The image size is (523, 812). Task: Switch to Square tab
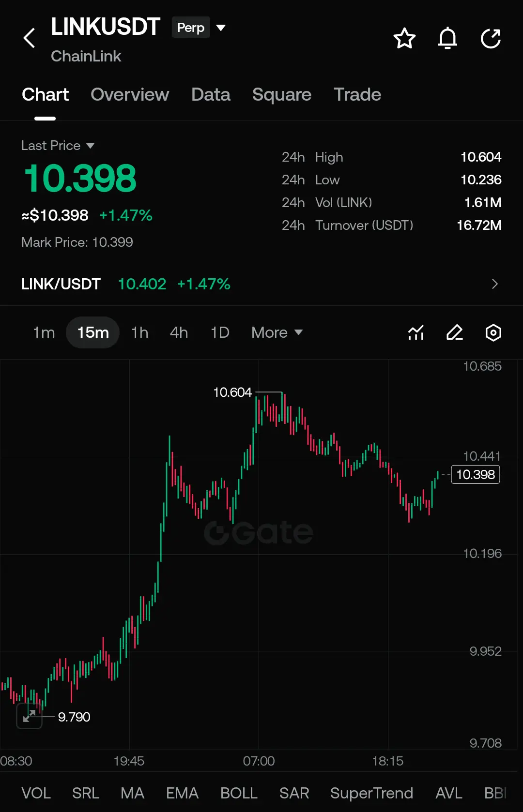(282, 94)
